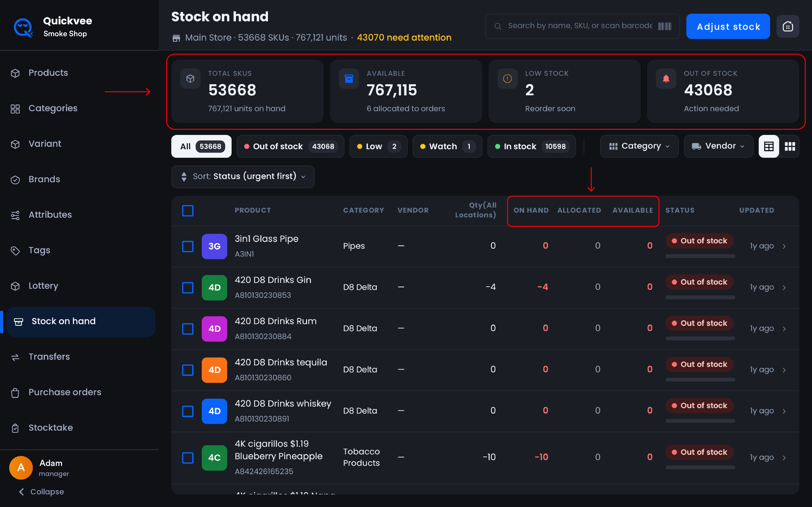The image size is (812, 507).
Task: Switch to table list view
Action: (769, 146)
